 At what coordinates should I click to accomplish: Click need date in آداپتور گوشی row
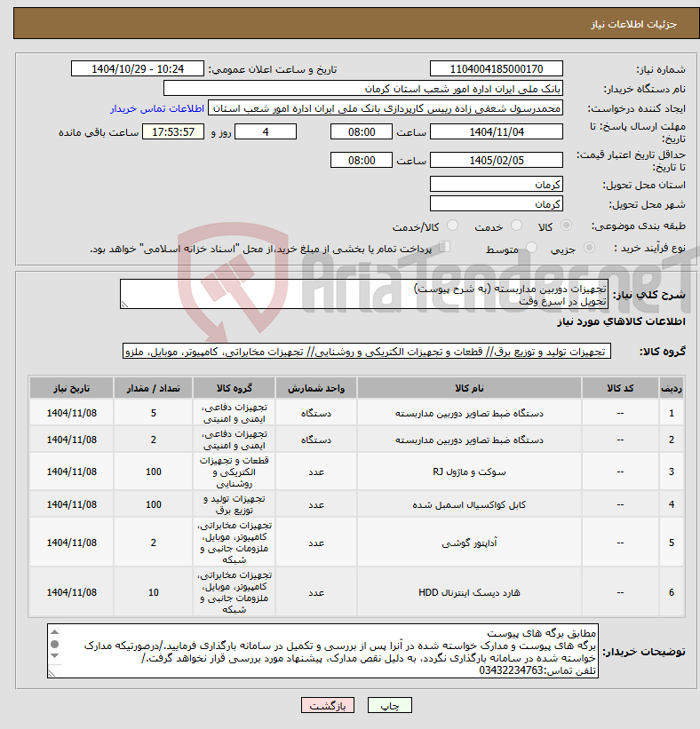[72, 543]
